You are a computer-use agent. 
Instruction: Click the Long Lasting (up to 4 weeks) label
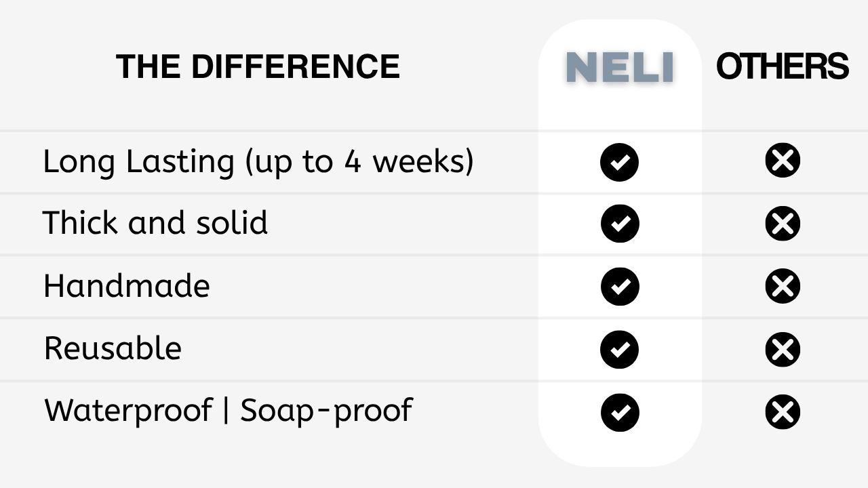tap(258, 162)
